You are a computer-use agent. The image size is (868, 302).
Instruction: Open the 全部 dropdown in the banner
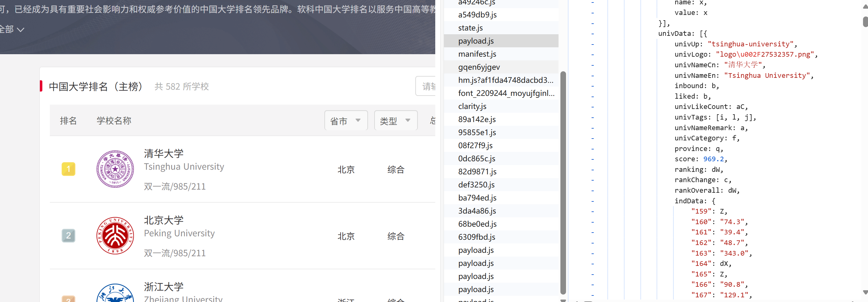tap(12, 29)
